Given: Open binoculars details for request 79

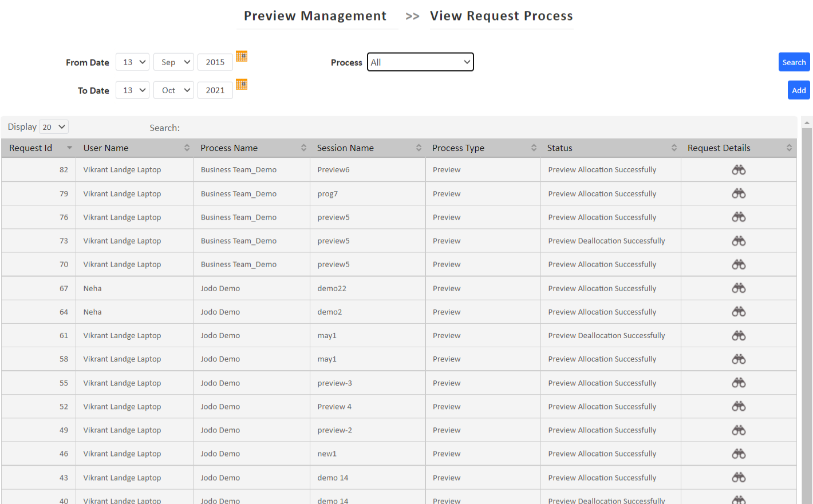Looking at the screenshot, I should pos(738,193).
